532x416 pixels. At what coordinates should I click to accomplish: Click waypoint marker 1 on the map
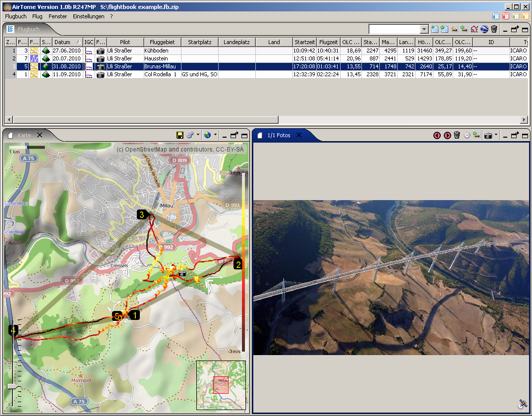(134, 315)
